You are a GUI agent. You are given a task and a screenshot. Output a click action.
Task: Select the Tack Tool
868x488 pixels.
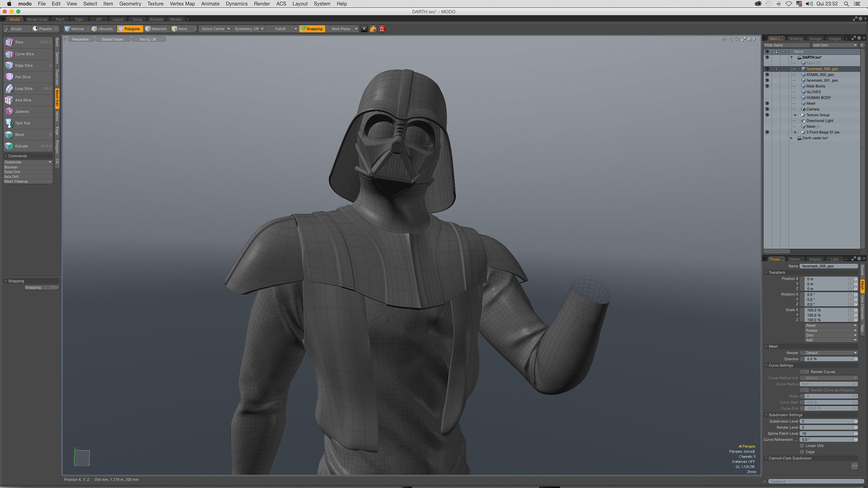tap(28, 123)
